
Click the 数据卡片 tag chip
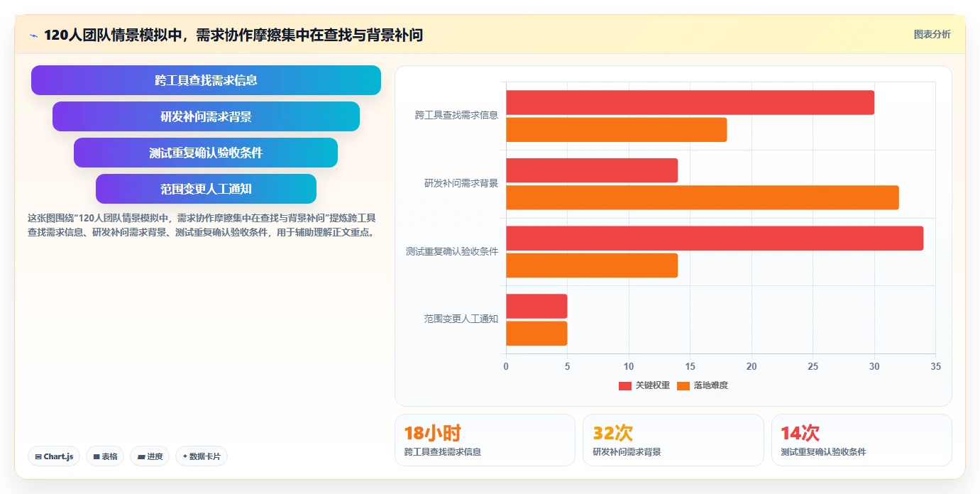click(202, 456)
